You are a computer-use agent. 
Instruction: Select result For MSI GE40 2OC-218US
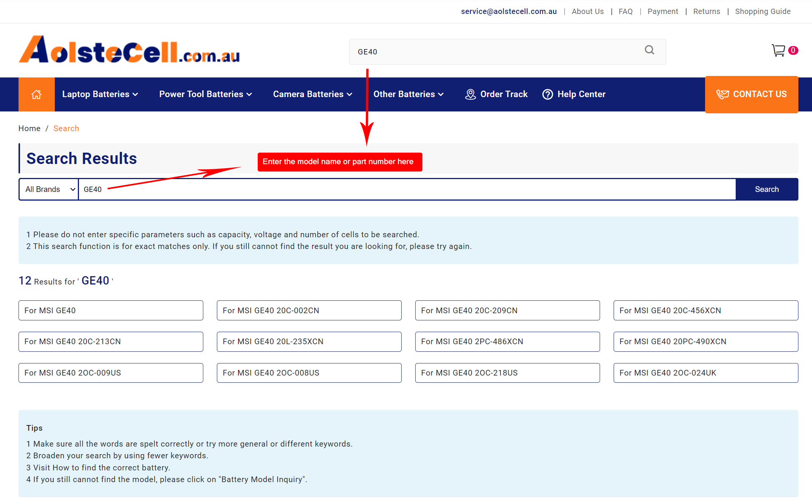tap(507, 373)
